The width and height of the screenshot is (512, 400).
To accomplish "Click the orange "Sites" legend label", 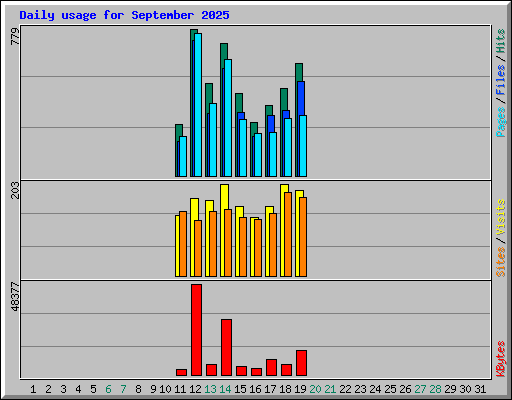I will (500, 262).
